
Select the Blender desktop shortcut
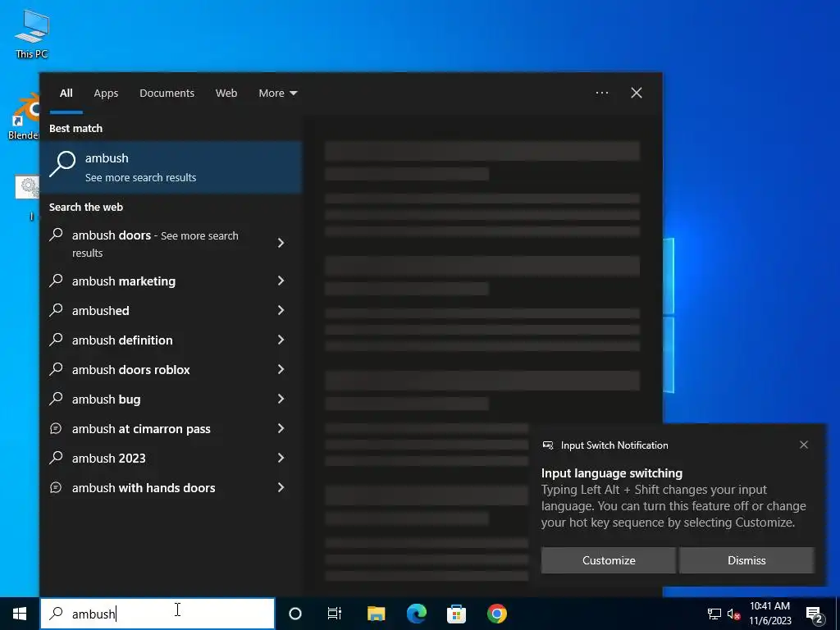[x=24, y=116]
